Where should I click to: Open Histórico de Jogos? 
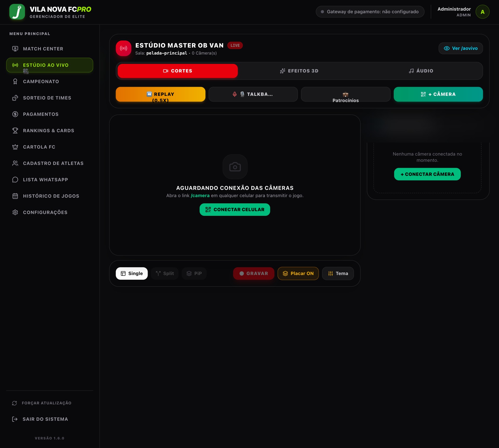(50, 196)
